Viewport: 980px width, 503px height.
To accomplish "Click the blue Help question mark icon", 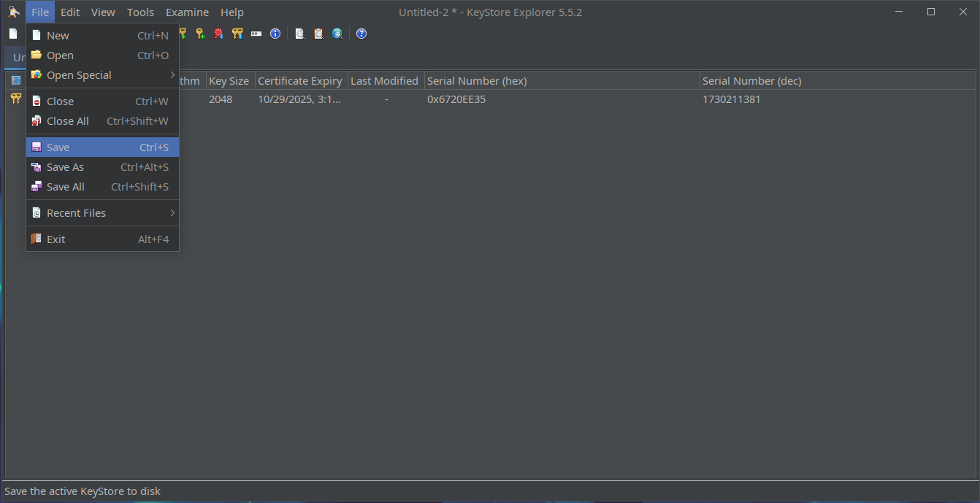I will click(361, 34).
